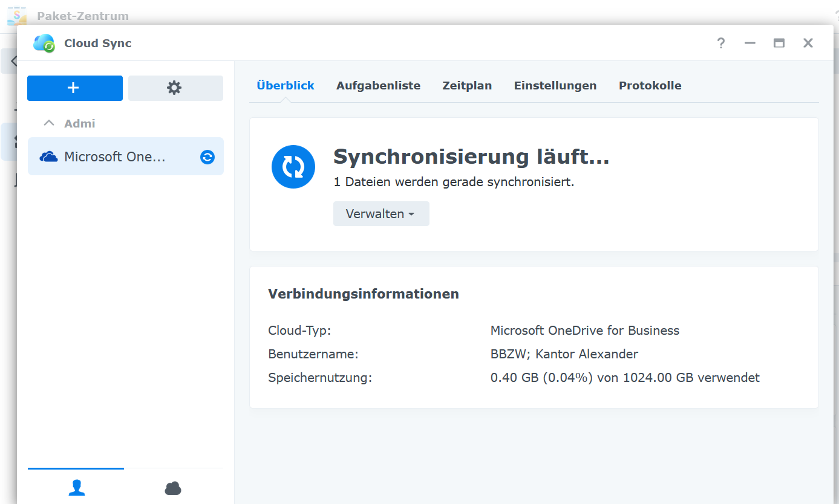Click the blue plus add-connection button
The width and height of the screenshot is (839, 504).
click(75, 88)
